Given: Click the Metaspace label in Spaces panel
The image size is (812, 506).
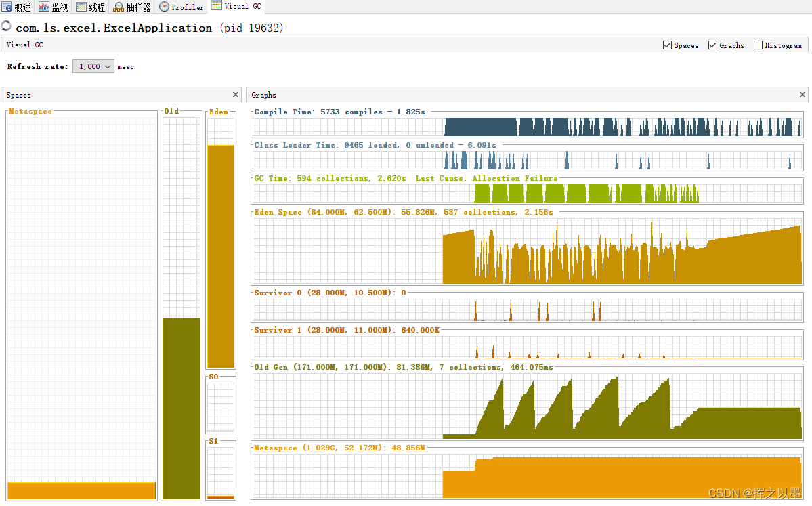Looking at the screenshot, I should pos(30,111).
